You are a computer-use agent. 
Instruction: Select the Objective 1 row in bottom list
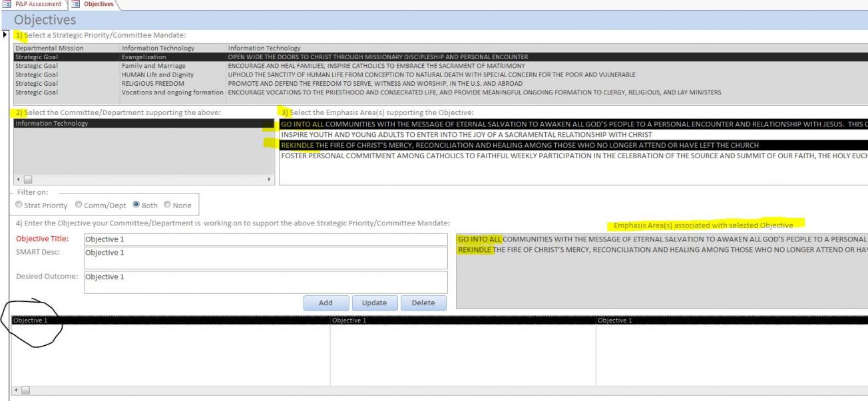tap(439, 321)
